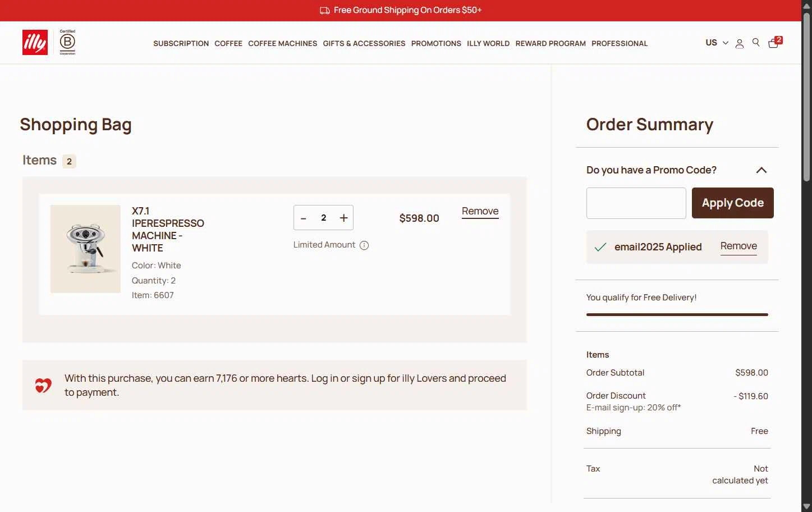Click the free delivery progress bar
The height and width of the screenshot is (512, 812).
click(x=677, y=314)
